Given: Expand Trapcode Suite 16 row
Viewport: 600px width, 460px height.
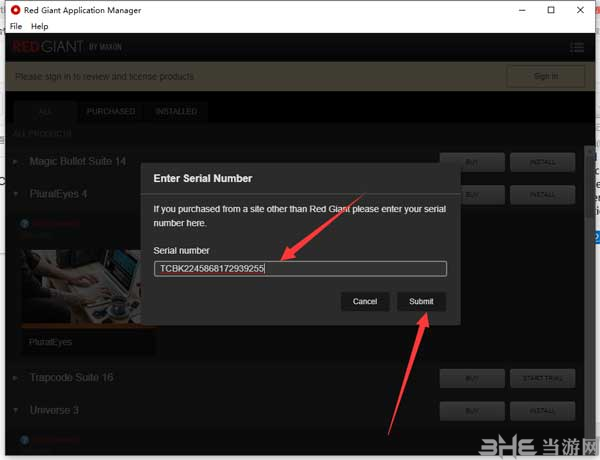Looking at the screenshot, I should click(15, 378).
